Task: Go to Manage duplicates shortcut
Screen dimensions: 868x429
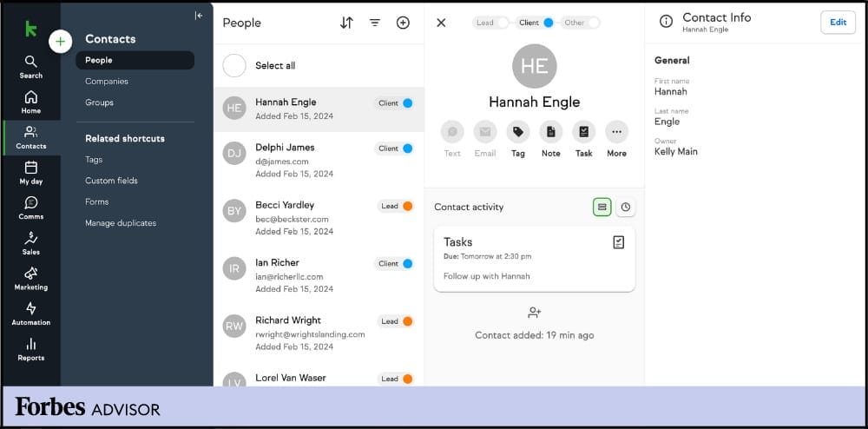Action: (x=121, y=223)
